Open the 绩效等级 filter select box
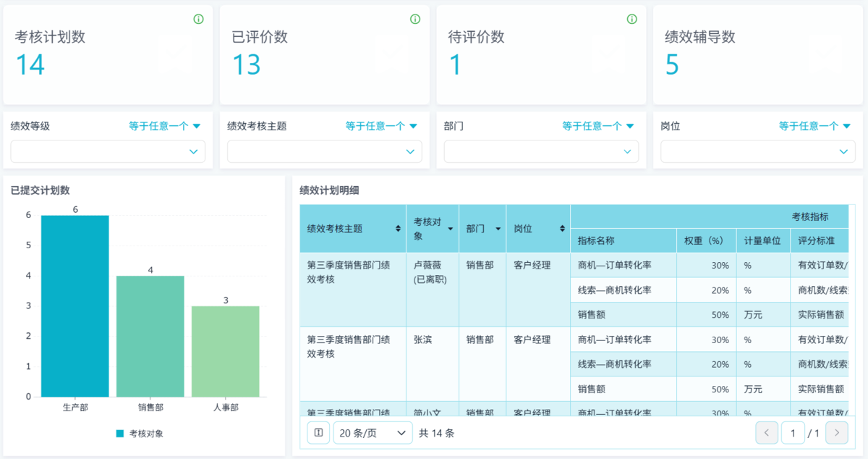868x459 pixels. click(108, 151)
